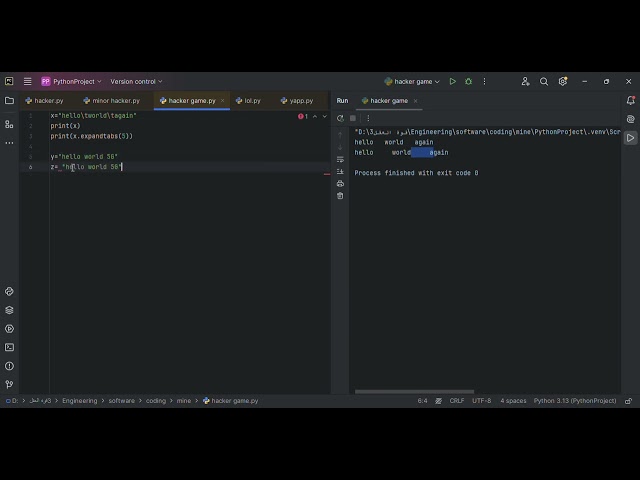Change file encoding UTF-8 in status bar
Image resolution: width=640 pixels, height=480 pixels.
[482, 401]
